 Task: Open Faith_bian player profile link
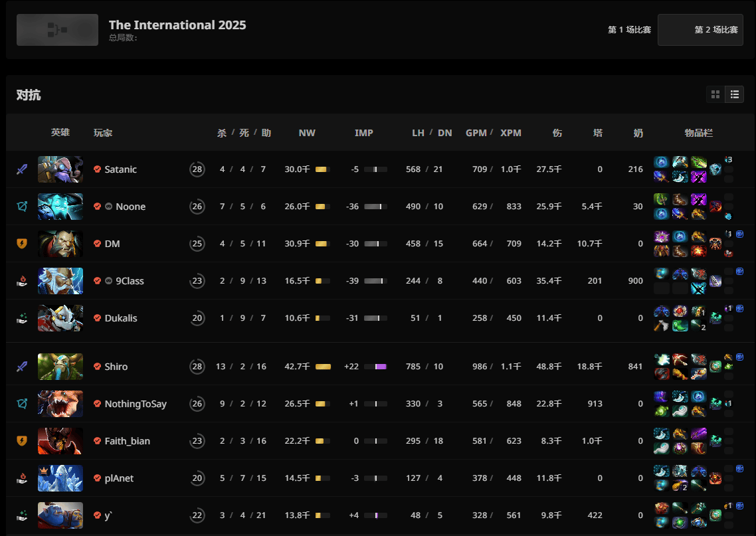[x=127, y=441]
